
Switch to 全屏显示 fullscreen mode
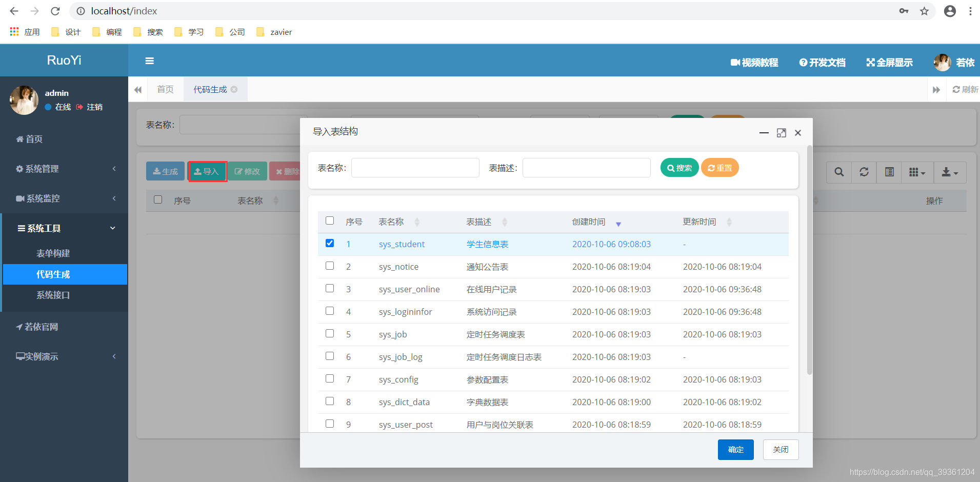click(890, 63)
